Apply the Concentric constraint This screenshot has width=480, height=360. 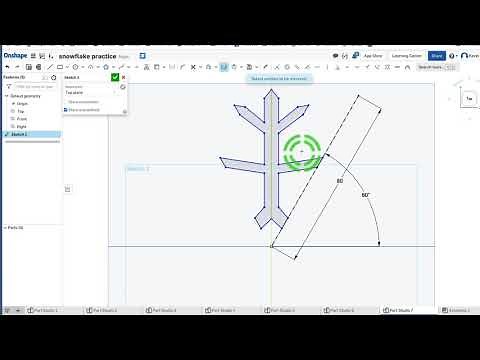[287, 67]
